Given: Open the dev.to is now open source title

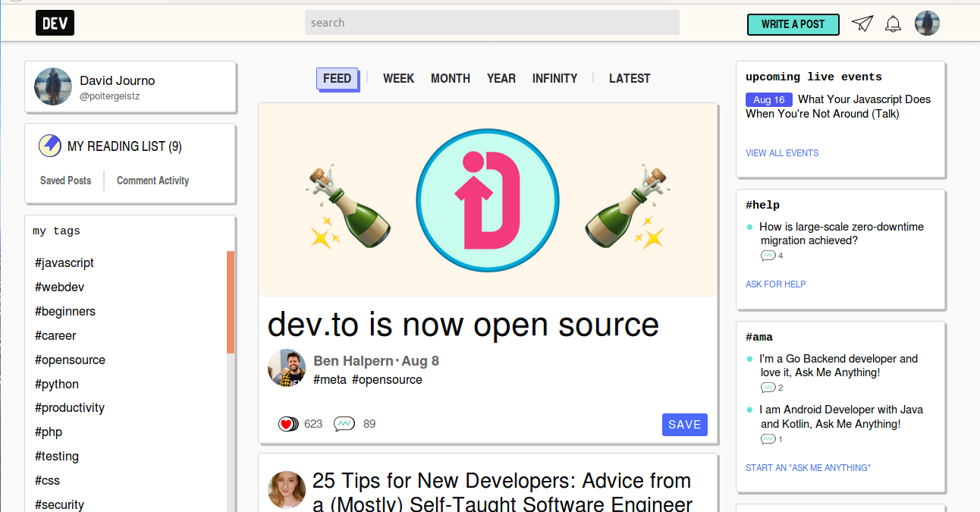Looking at the screenshot, I should tap(463, 324).
